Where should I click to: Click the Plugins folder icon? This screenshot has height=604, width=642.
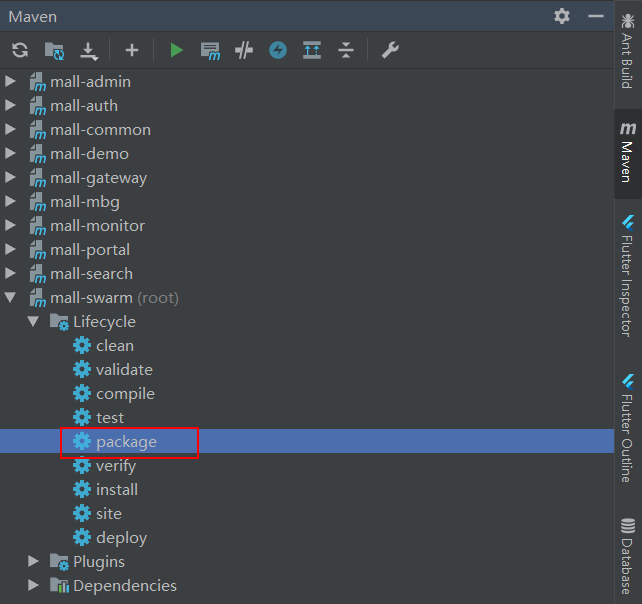point(59,562)
